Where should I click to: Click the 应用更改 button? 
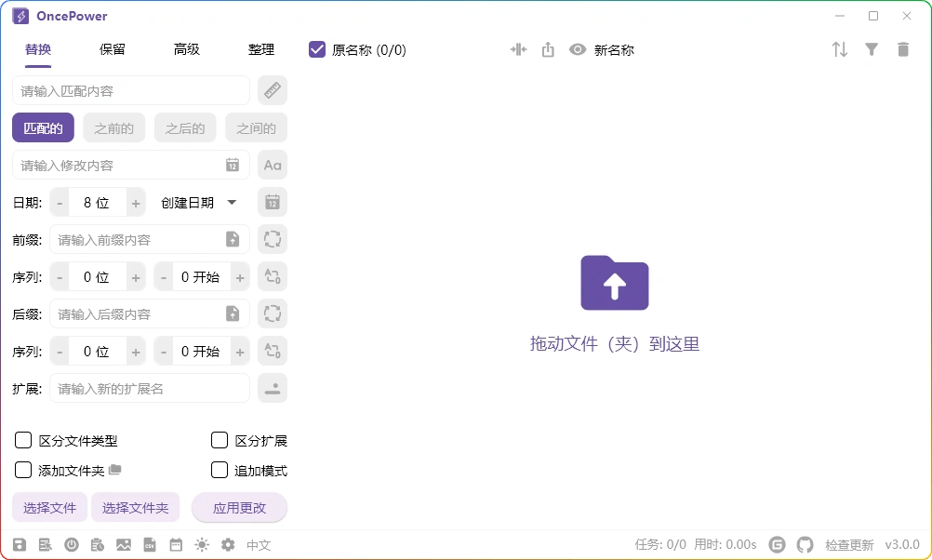click(x=239, y=507)
